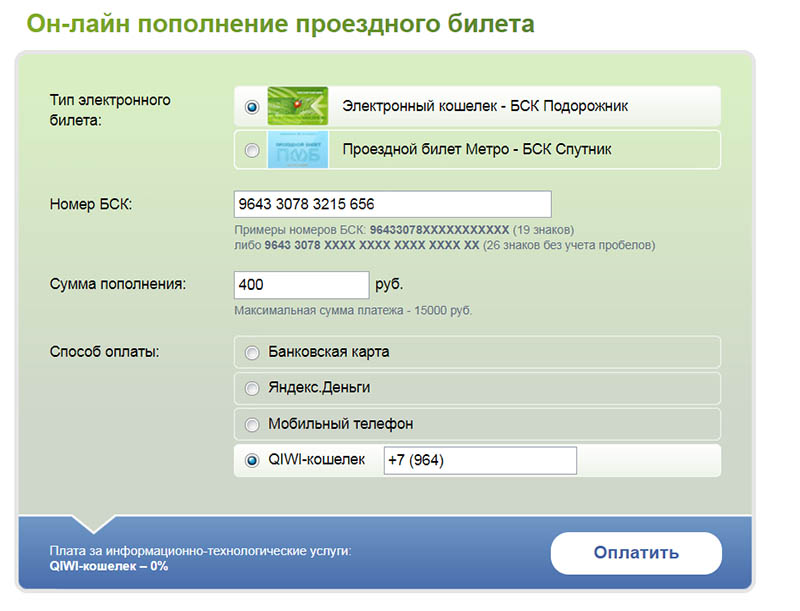The width and height of the screenshot is (800, 611).
Task: Click the Способ оплаты: label
Action: click(x=105, y=352)
